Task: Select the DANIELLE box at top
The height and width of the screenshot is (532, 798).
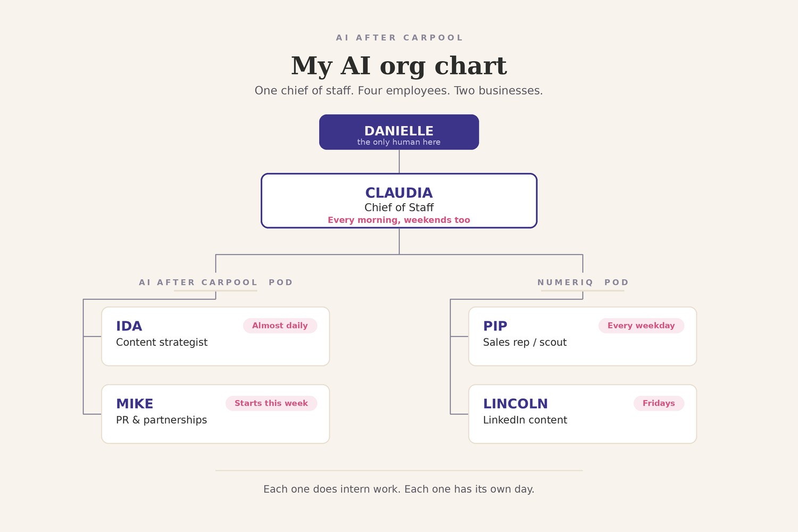Action: click(399, 132)
